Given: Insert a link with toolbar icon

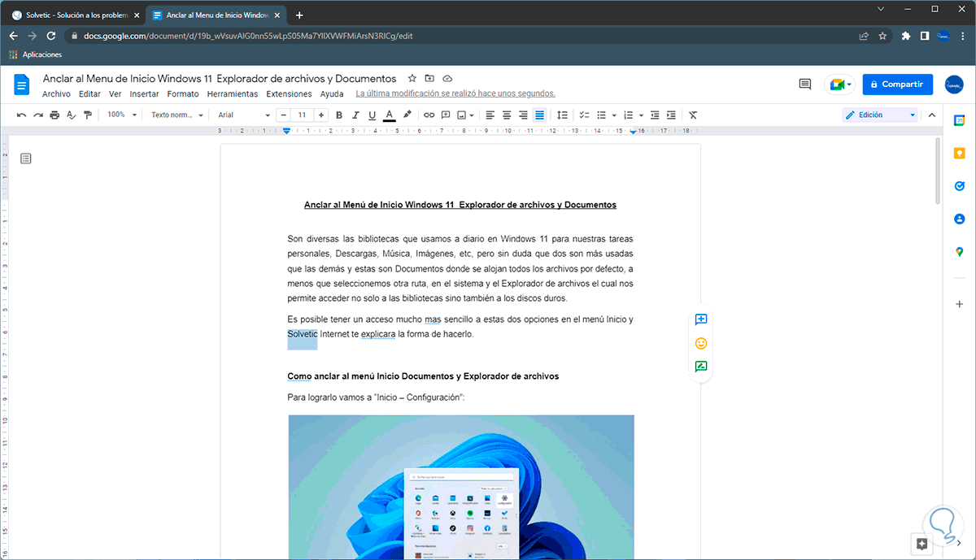Looking at the screenshot, I should [429, 115].
